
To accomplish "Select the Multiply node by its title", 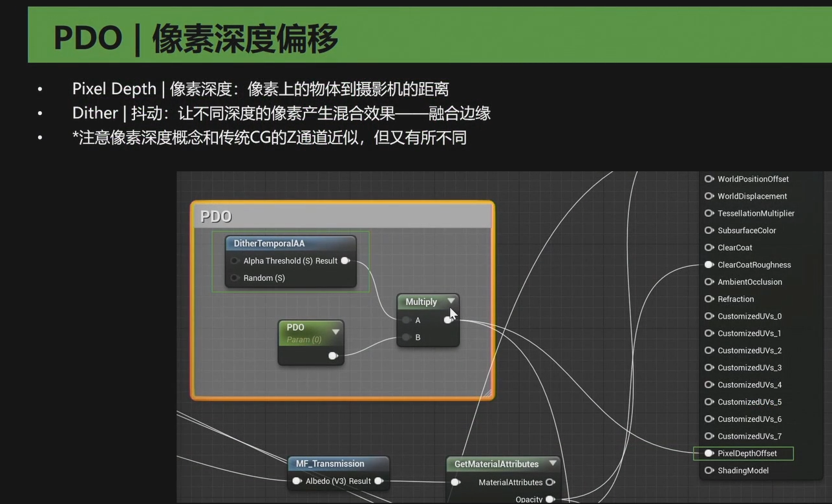I will [x=421, y=302].
